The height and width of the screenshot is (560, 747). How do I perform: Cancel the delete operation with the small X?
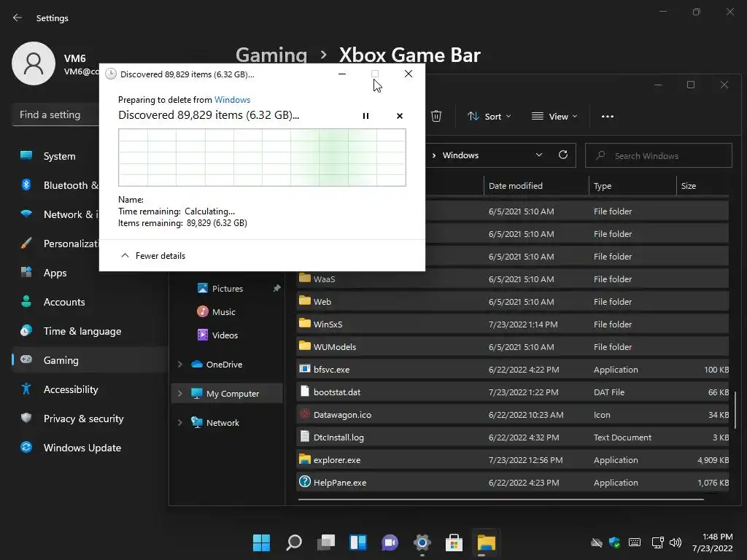(x=399, y=116)
